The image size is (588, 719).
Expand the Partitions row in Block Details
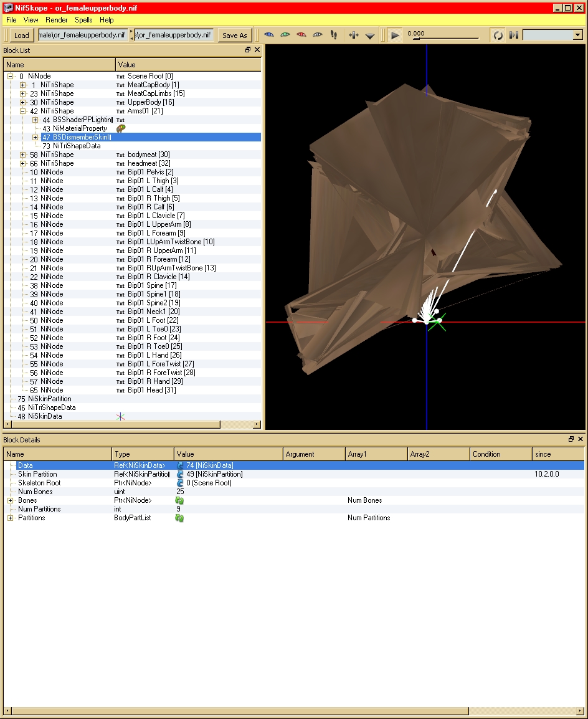tap(10, 518)
